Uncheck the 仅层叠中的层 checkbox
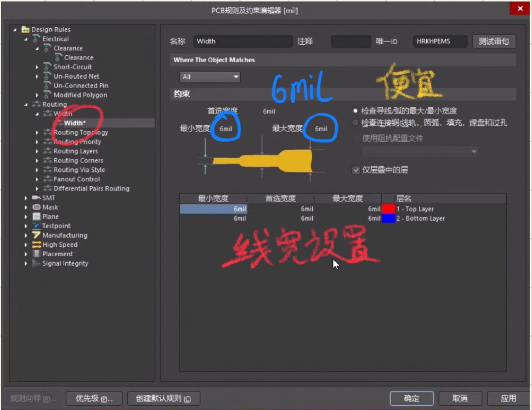This screenshot has width=532, height=410. pyautogui.click(x=356, y=170)
